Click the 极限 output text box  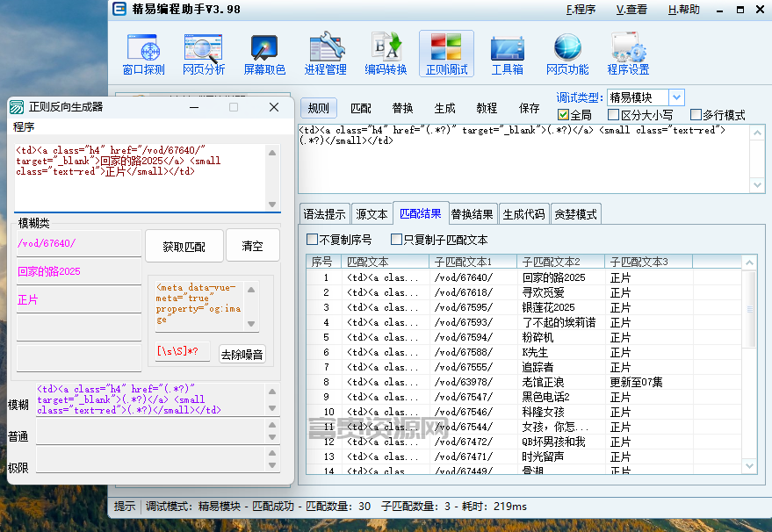point(151,459)
